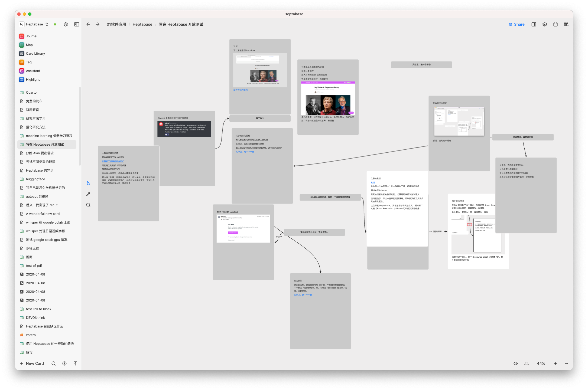Open the Journal sidebar item
This screenshot has width=588, height=390.
click(x=32, y=36)
